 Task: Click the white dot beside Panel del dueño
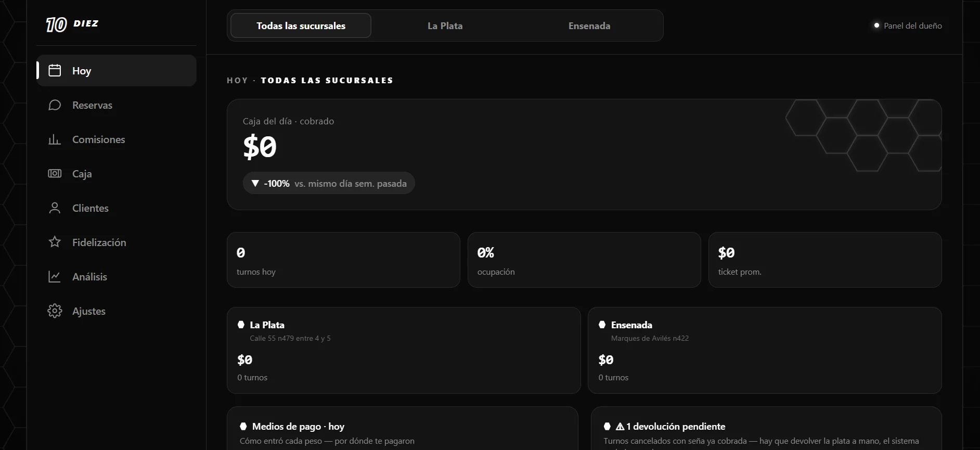tap(876, 25)
